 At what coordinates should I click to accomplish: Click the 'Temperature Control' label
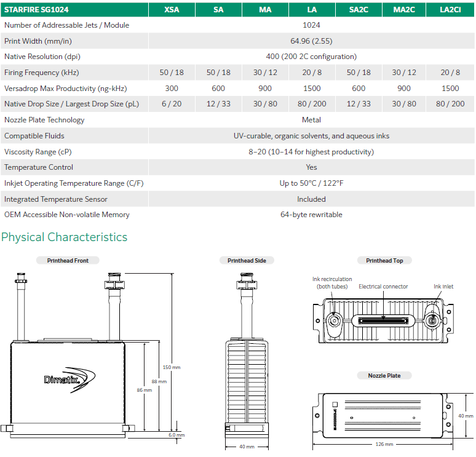click(x=39, y=167)
